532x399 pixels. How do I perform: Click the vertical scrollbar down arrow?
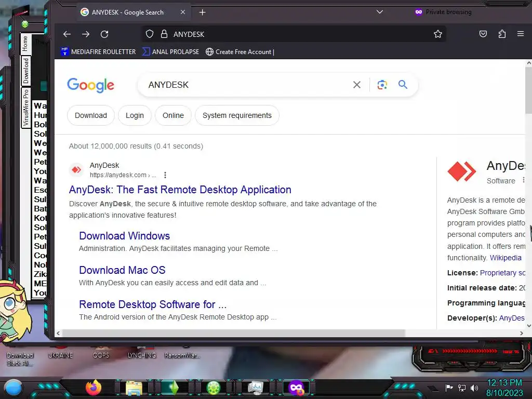pyautogui.click(x=529, y=325)
